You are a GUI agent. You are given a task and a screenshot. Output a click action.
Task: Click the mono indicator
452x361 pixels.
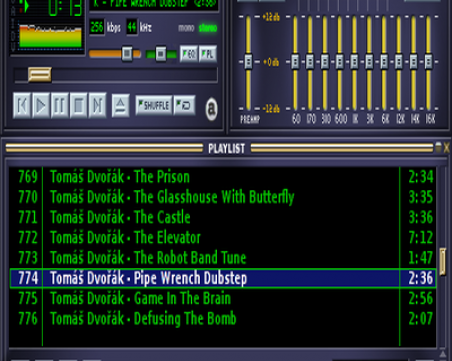point(186,28)
